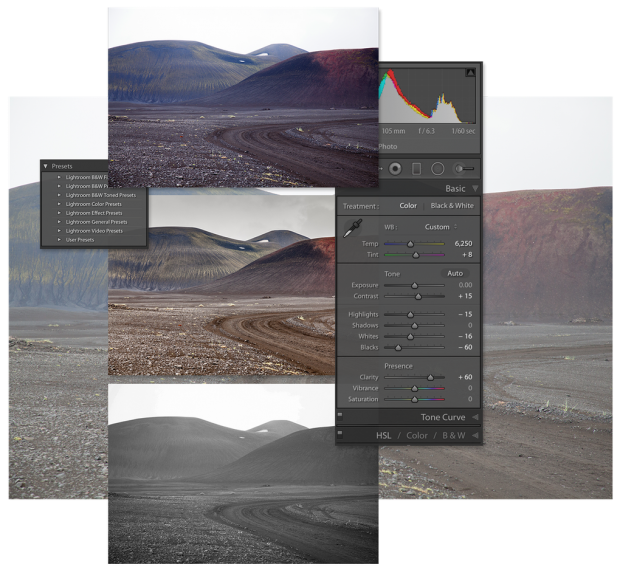Screen dimensions: 620x570
Task: Select the Red Eye Correction tool
Action: click(395, 169)
